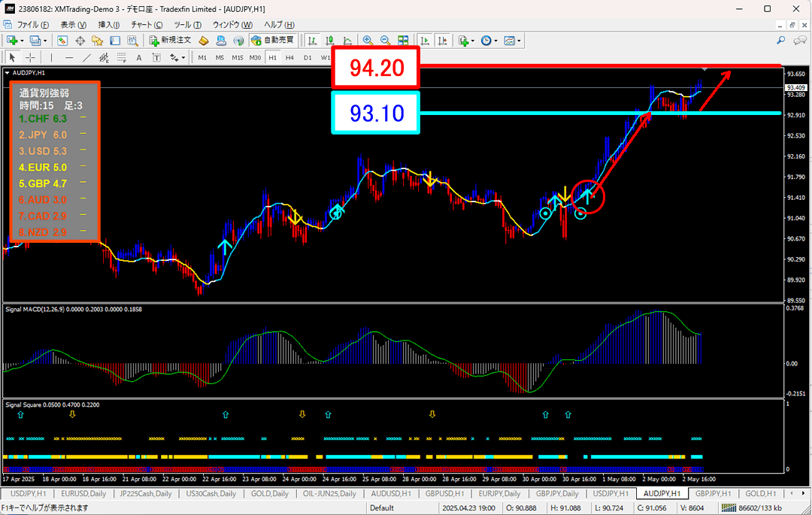Select the horizontal line drawing tool

click(x=69, y=57)
